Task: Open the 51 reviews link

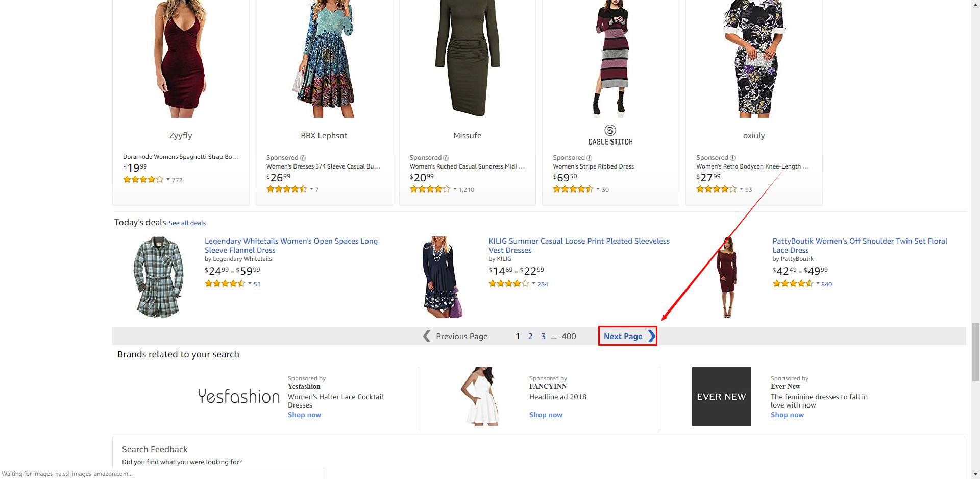Action: pos(257,284)
